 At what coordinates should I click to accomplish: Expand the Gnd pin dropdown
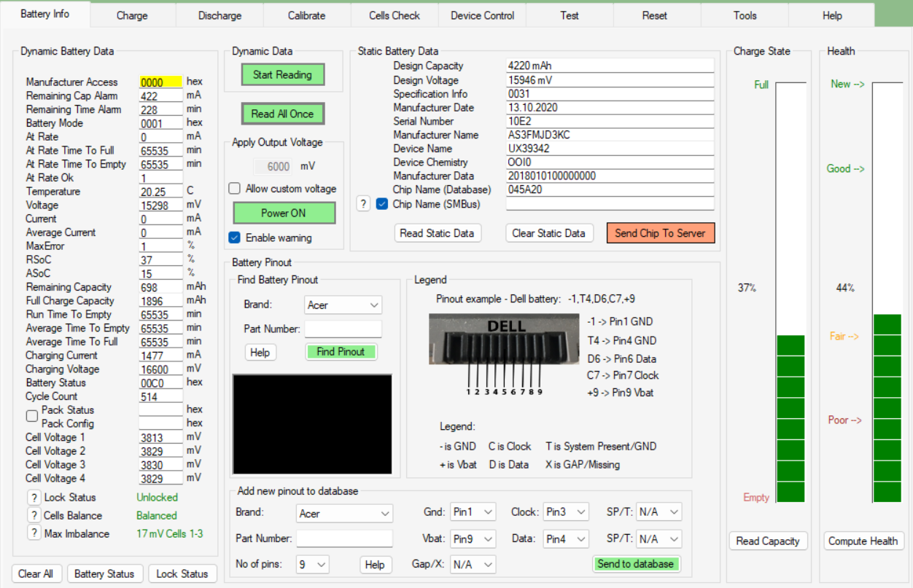point(473,512)
